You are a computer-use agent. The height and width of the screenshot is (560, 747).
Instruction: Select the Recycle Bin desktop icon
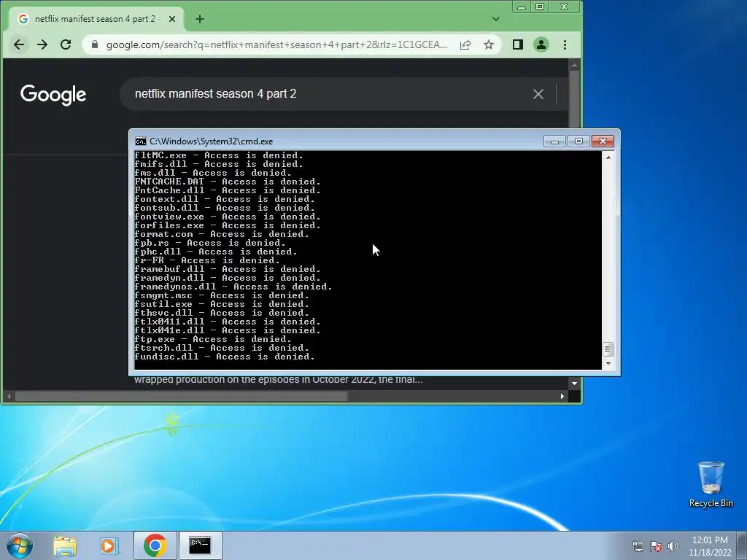coord(711,485)
